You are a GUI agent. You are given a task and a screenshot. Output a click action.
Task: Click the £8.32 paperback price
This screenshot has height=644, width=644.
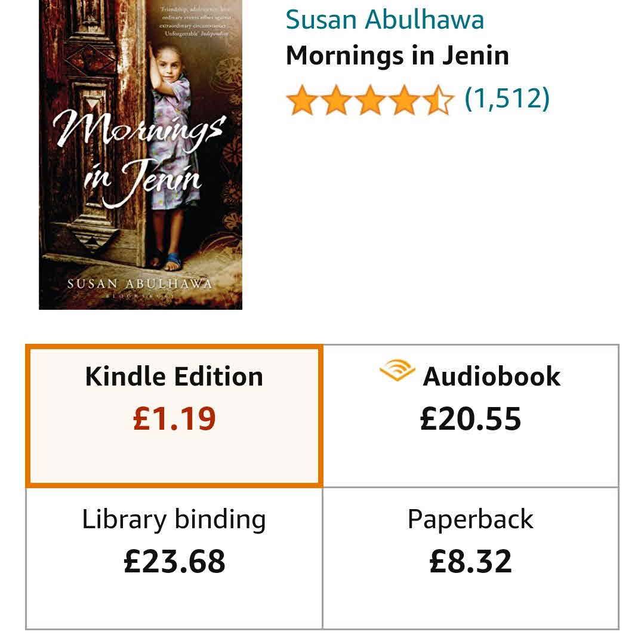(470, 562)
